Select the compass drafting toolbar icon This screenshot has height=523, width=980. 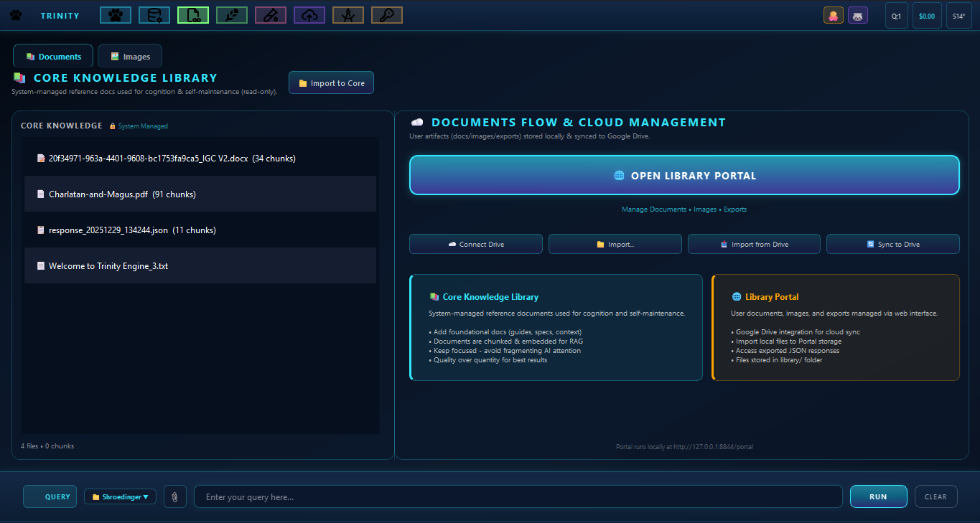pyautogui.click(x=347, y=14)
